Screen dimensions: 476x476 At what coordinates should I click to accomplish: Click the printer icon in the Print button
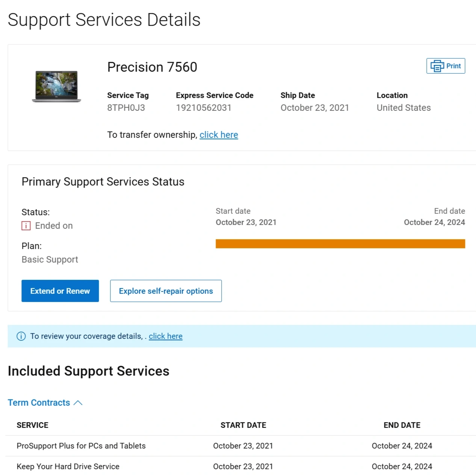pos(437,66)
